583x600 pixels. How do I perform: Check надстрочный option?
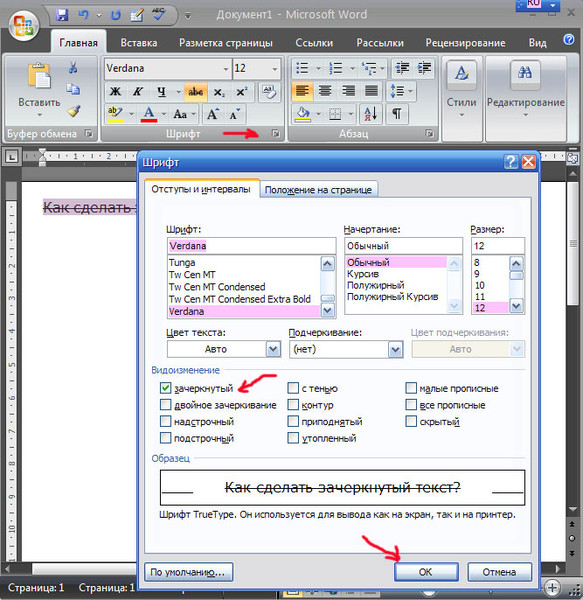[x=165, y=422]
